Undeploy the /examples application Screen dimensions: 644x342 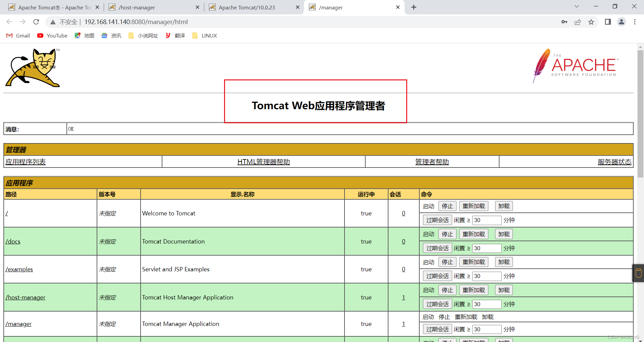504,262
